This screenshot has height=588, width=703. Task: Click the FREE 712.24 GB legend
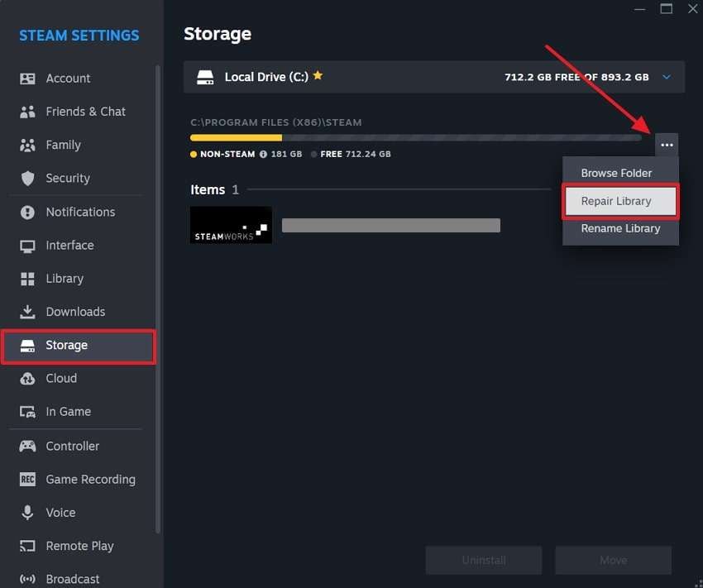pos(351,154)
